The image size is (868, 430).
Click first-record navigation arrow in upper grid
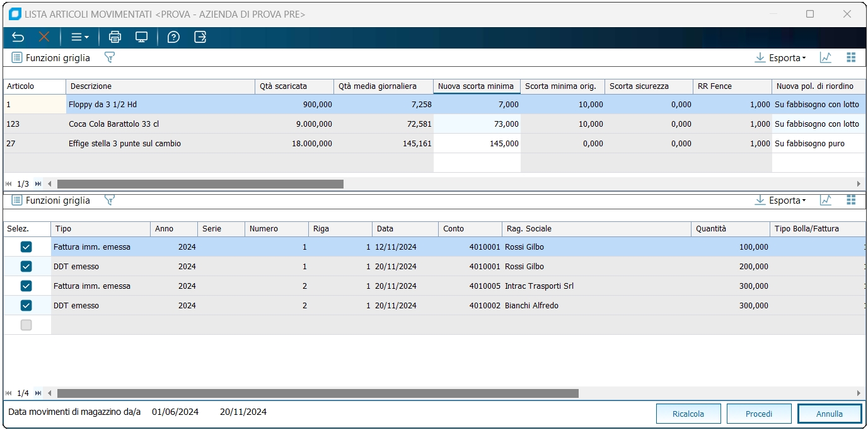click(9, 184)
